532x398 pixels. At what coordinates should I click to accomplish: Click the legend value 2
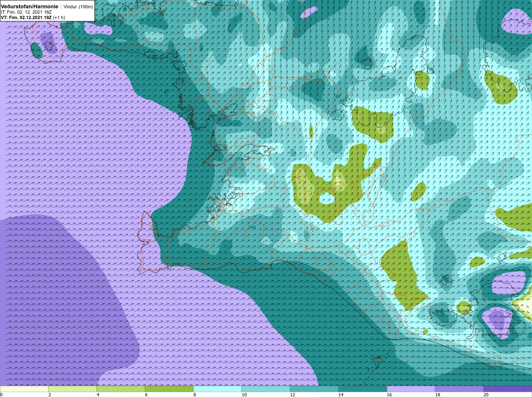coord(49,395)
